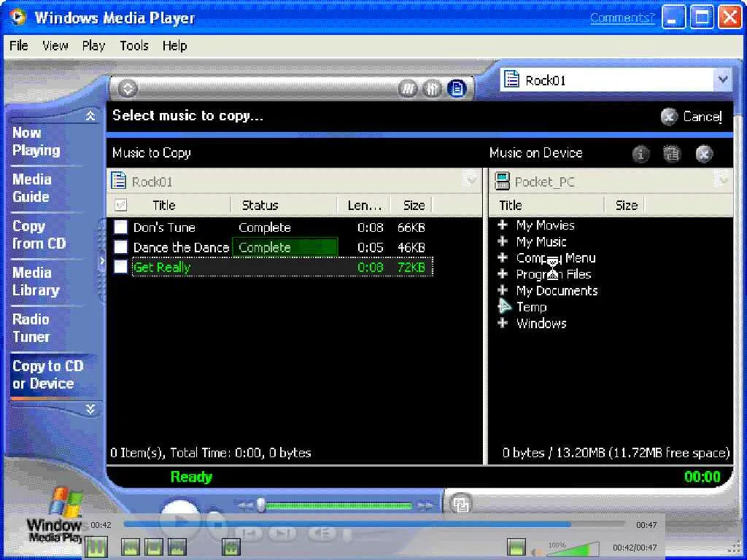Screen dimensions: 747x560
Task: Open the Music to Copy Rock01 dropdown arrow
Action: 471,181
